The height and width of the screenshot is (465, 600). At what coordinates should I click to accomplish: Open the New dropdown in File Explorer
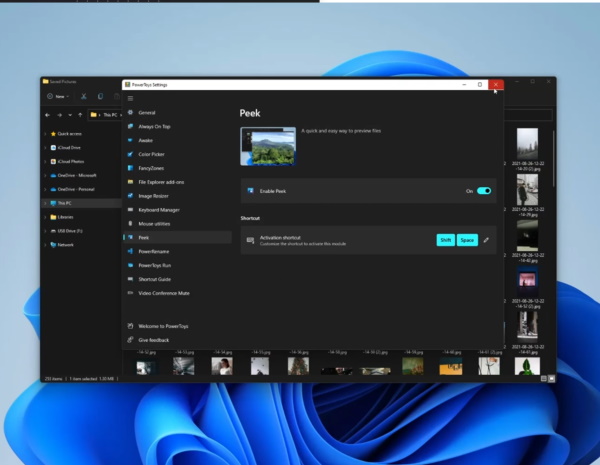59,96
